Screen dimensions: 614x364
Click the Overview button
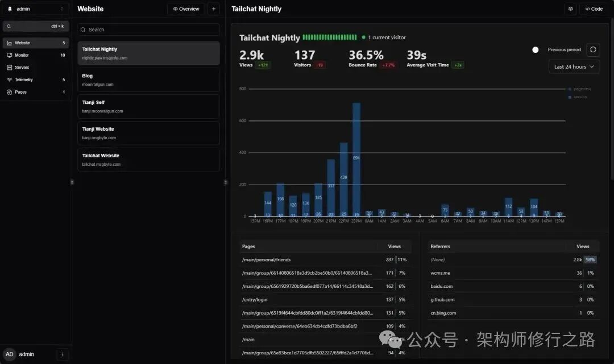pos(186,9)
